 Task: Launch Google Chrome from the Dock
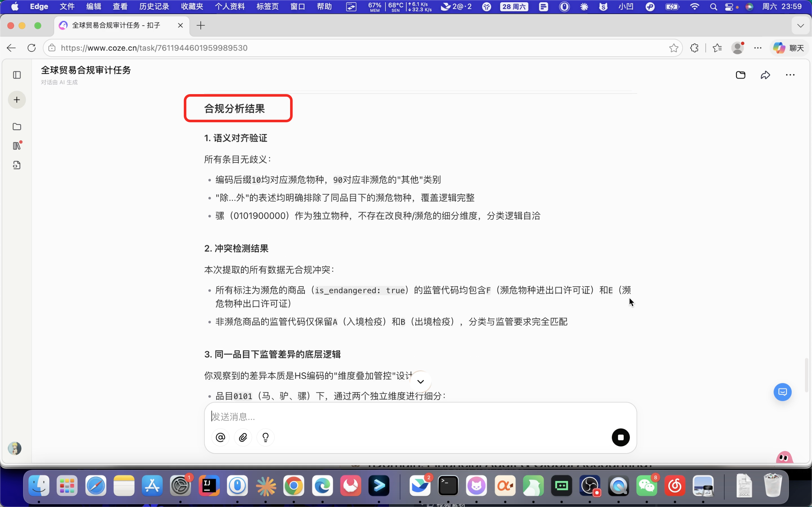click(294, 485)
